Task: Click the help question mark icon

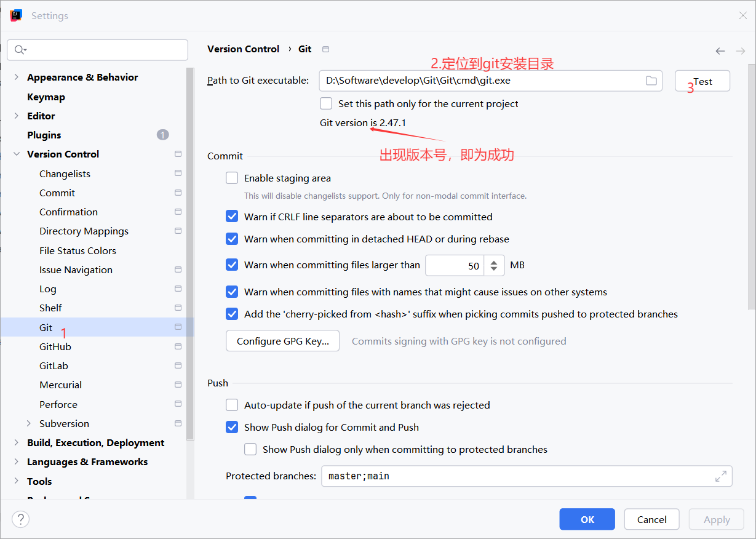Action: pyautogui.click(x=20, y=519)
